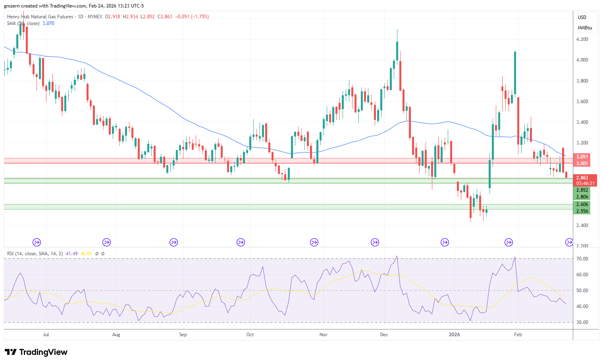Click the RSI value 41.49
This screenshot has width=603, height=364.
71,254
